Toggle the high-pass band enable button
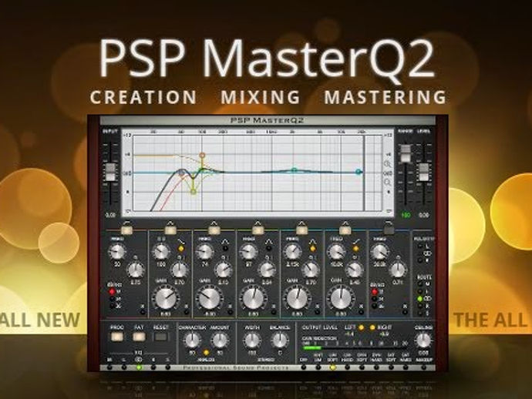Screen dimensions: 532x399 coord(126,230)
